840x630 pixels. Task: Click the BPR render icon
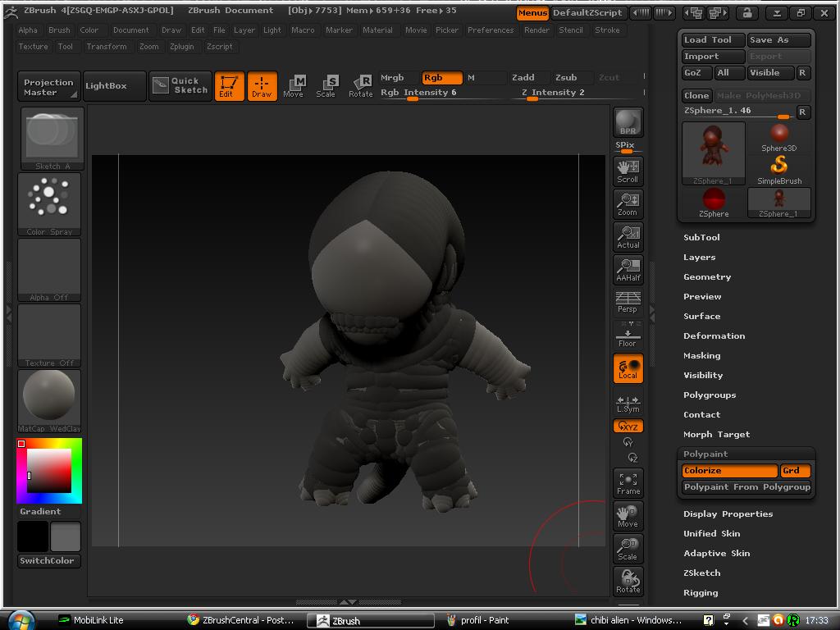[x=628, y=122]
